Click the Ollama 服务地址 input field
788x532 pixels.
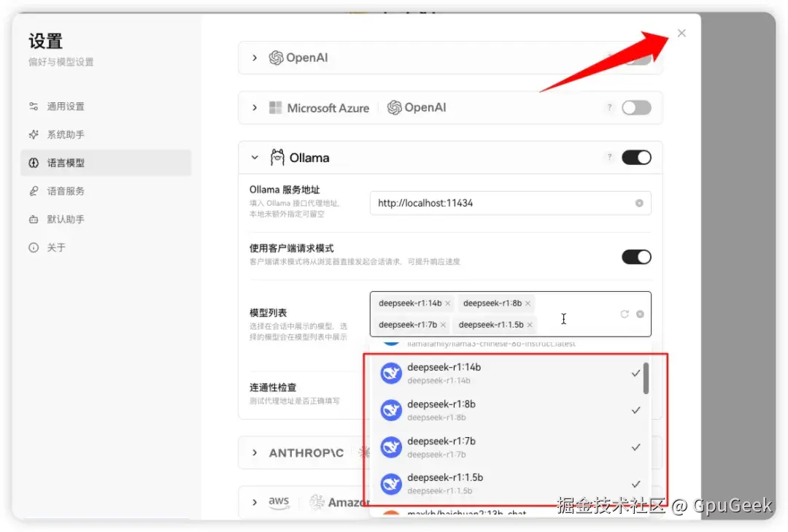click(510, 203)
